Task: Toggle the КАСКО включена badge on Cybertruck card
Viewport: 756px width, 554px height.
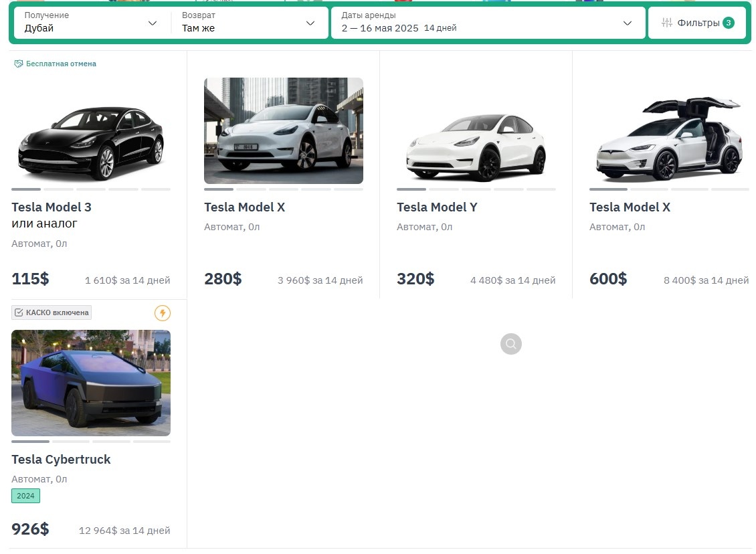Action: (x=52, y=312)
